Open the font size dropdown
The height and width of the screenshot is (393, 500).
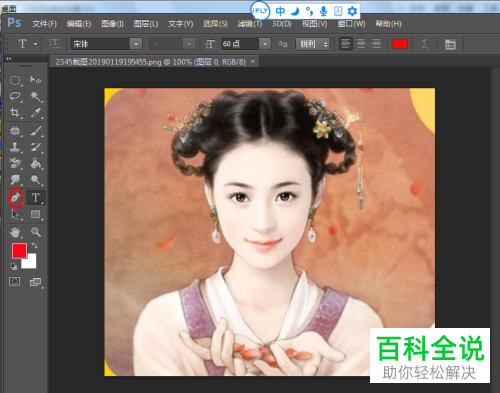(x=265, y=44)
